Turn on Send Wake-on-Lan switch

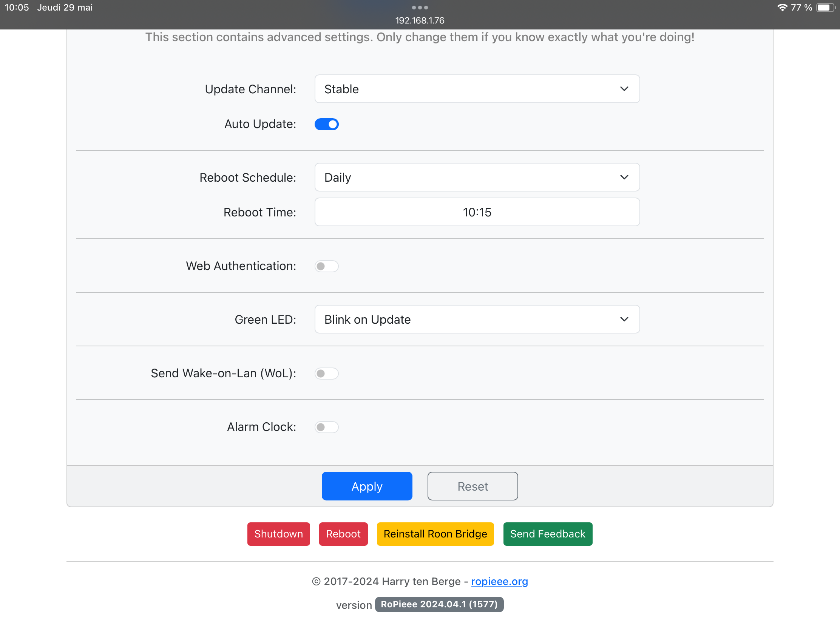pyautogui.click(x=327, y=373)
